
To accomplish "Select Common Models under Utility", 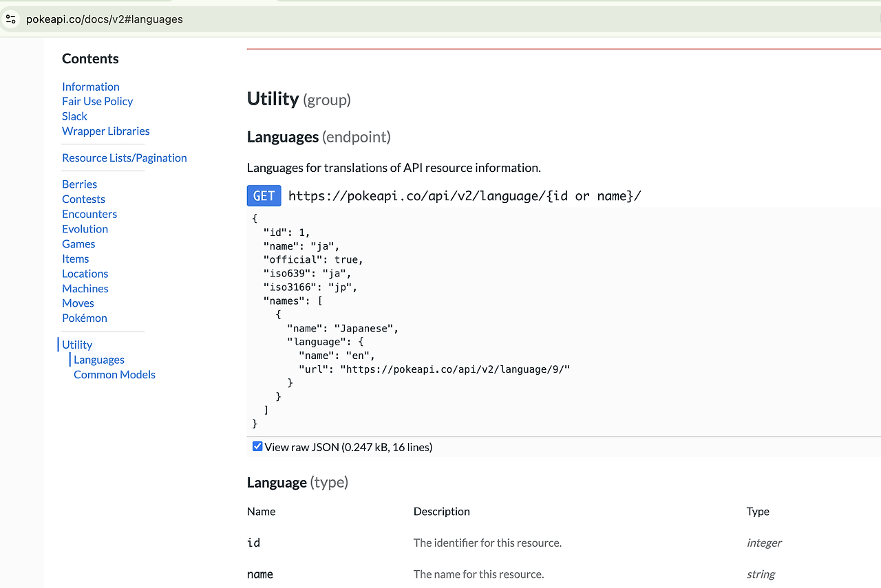I will tap(114, 375).
